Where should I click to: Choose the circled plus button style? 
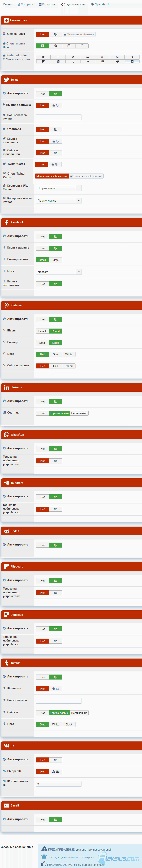82,46
